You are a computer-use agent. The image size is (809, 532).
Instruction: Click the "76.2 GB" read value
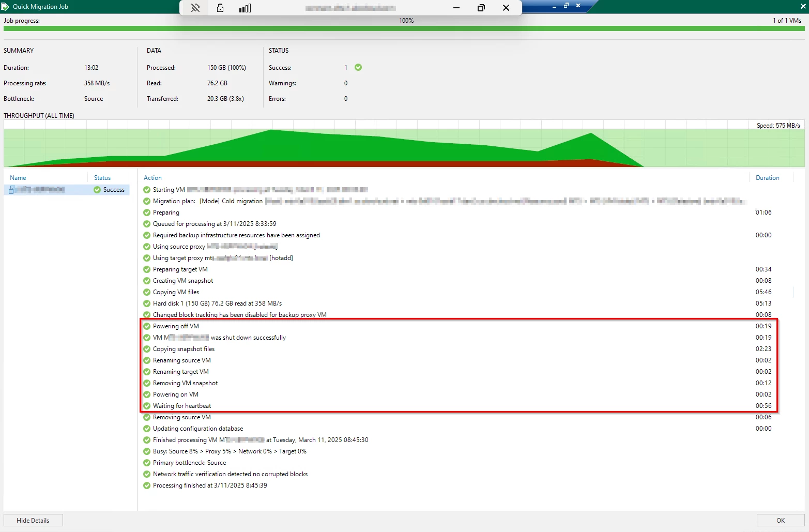tap(217, 83)
